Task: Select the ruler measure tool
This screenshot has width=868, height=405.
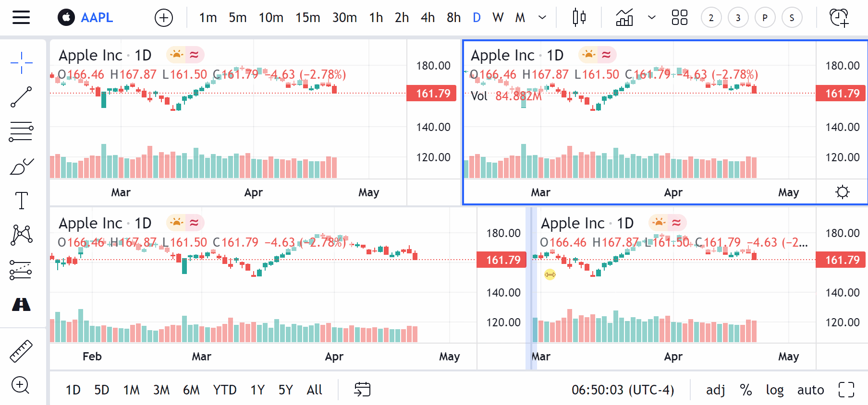Action: click(x=21, y=351)
